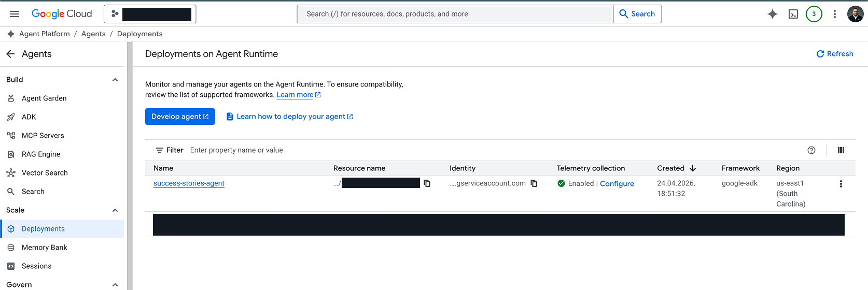Open Agent Garden in sidebar
The height and width of the screenshot is (290, 868).
(x=62, y=98)
